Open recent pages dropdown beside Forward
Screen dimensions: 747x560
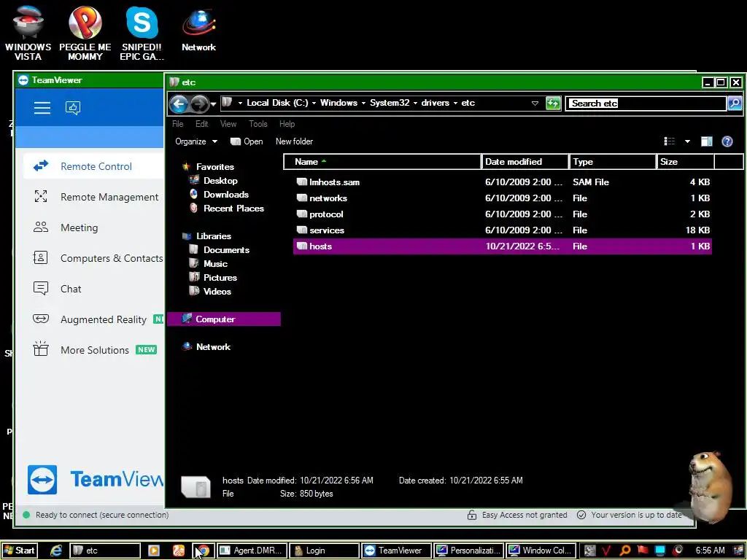[x=213, y=104]
